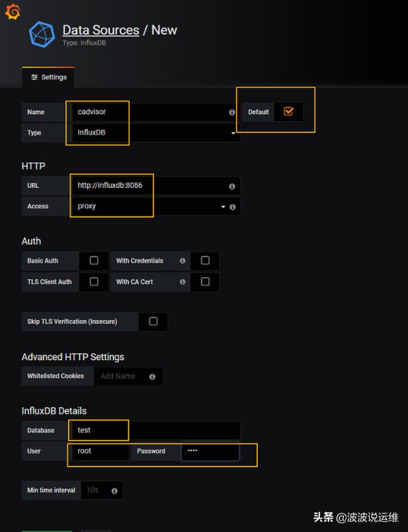408x532 pixels.
Task: Switch to the Settings tab
Action: [48, 77]
